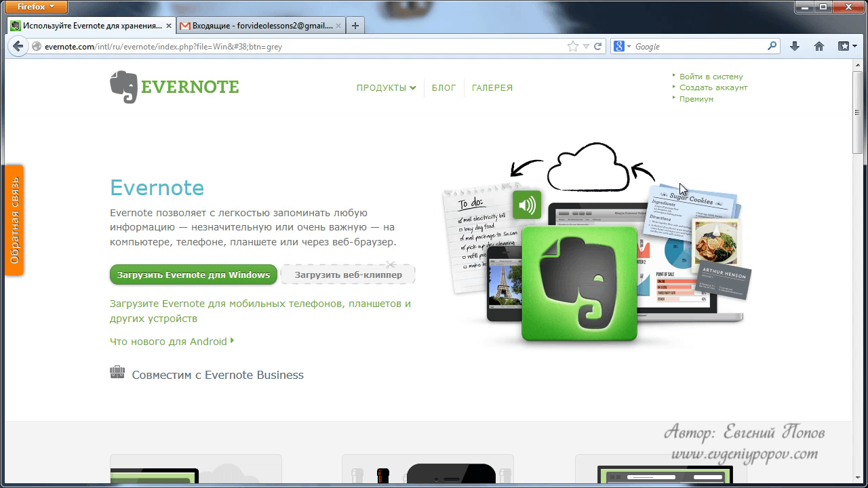The image size is (868, 488).
Task: Click the Совместим с Evernote Business text
Action: [x=218, y=375]
